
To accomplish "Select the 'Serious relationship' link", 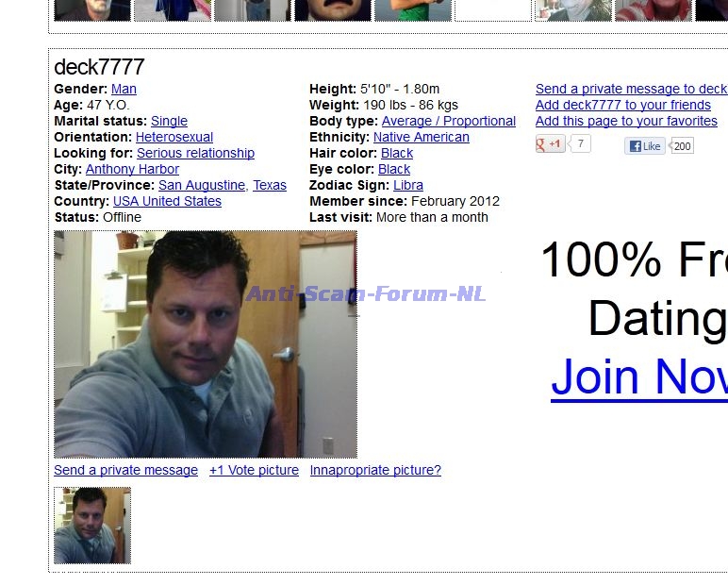I will click(195, 153).
